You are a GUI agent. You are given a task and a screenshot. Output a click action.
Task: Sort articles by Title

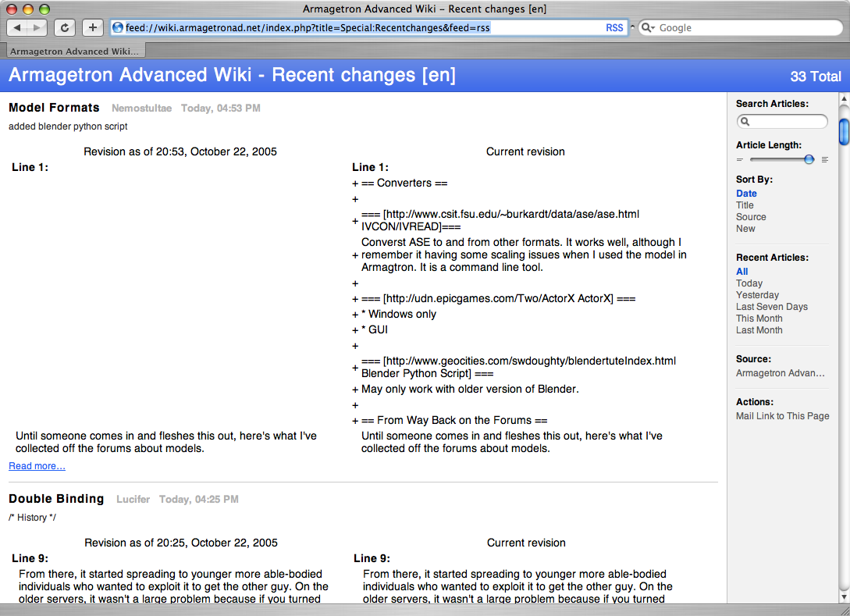coord(745,205)
